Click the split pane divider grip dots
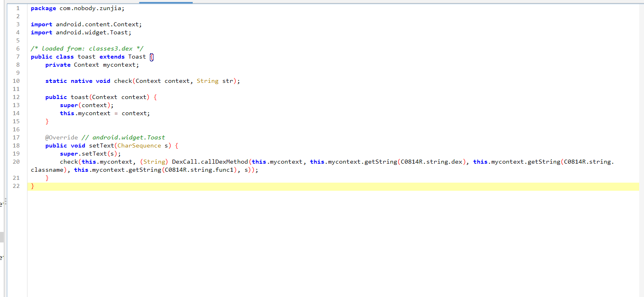Viewport: 644px width, 297px height. pyautogui.click(x=5, y=201)
